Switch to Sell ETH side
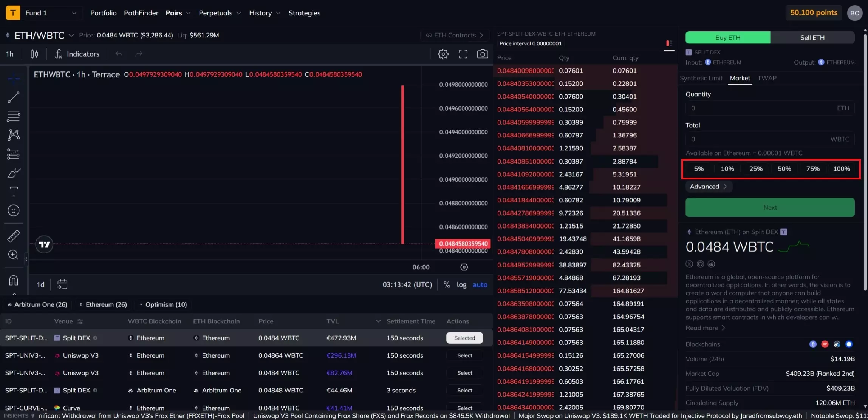 coord(812,37)
